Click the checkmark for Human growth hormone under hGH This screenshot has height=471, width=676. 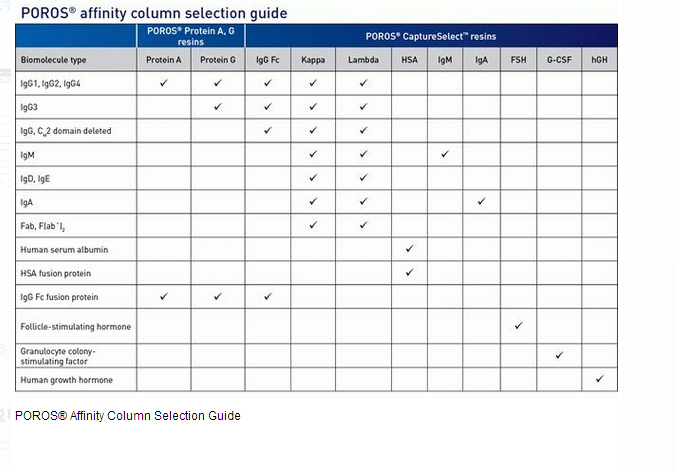coord(599,379)
